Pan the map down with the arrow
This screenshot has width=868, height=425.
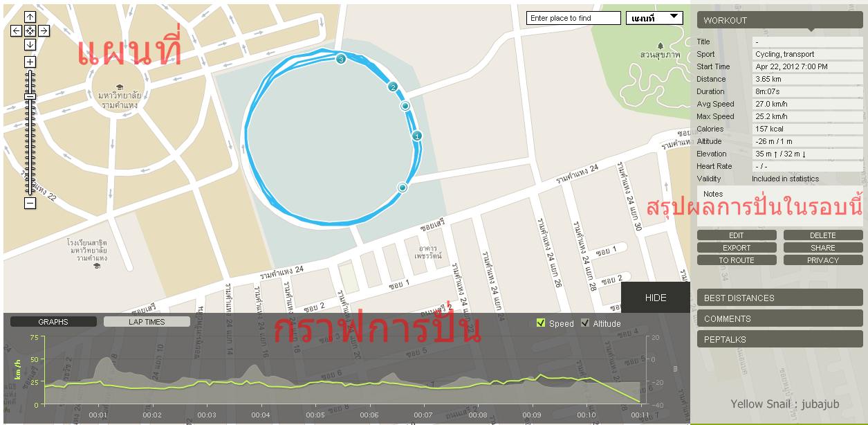30,44
